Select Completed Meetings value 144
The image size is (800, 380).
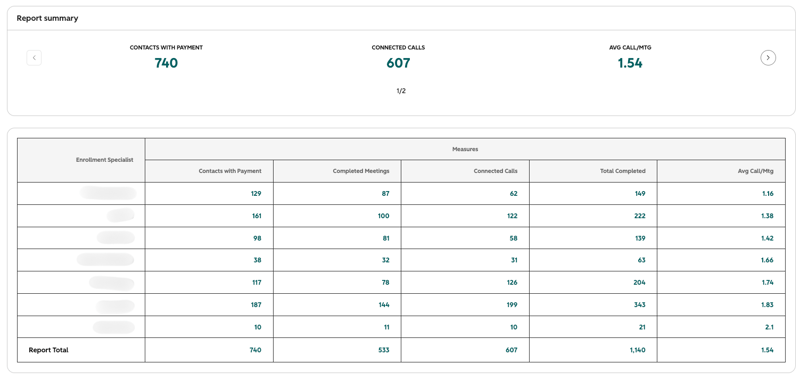[x=384, y=305]
